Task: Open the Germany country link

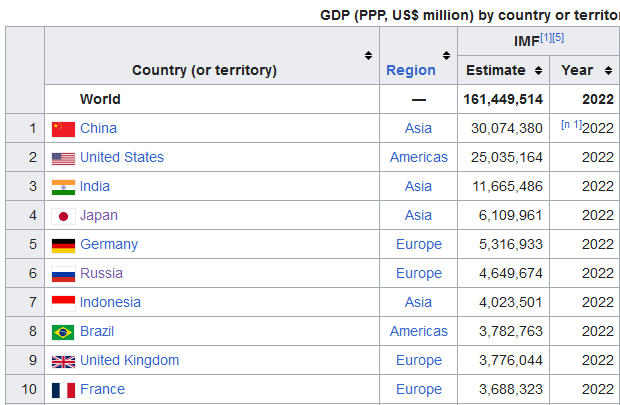Action: pos(109,244)
